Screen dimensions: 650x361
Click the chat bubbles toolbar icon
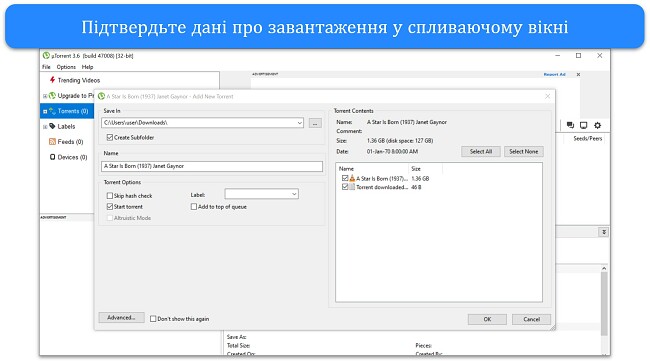click(x=570, y=125)
